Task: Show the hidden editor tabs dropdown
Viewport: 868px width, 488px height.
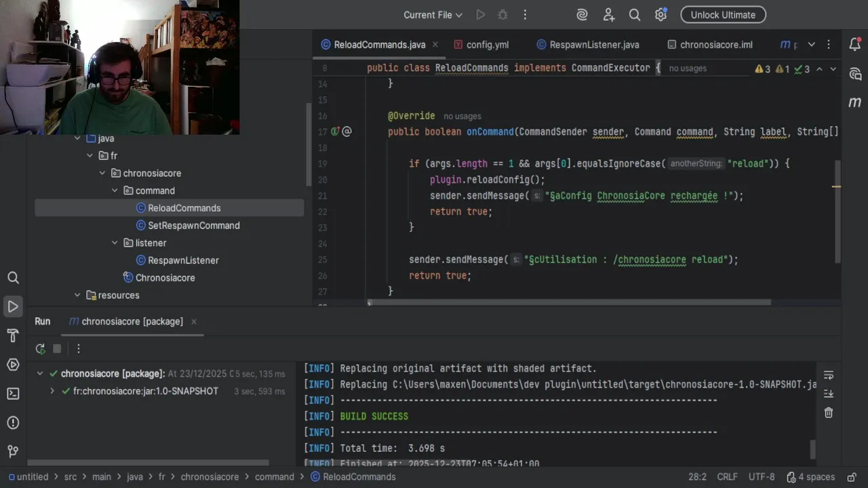Action: pyautogui.click(x=811, y=45)
